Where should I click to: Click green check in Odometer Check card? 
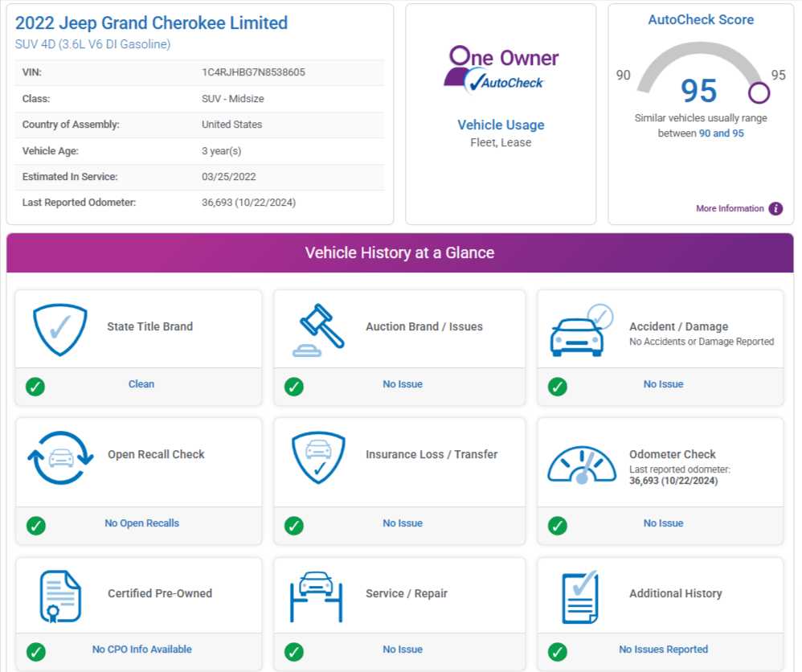[x=558, y=526]
